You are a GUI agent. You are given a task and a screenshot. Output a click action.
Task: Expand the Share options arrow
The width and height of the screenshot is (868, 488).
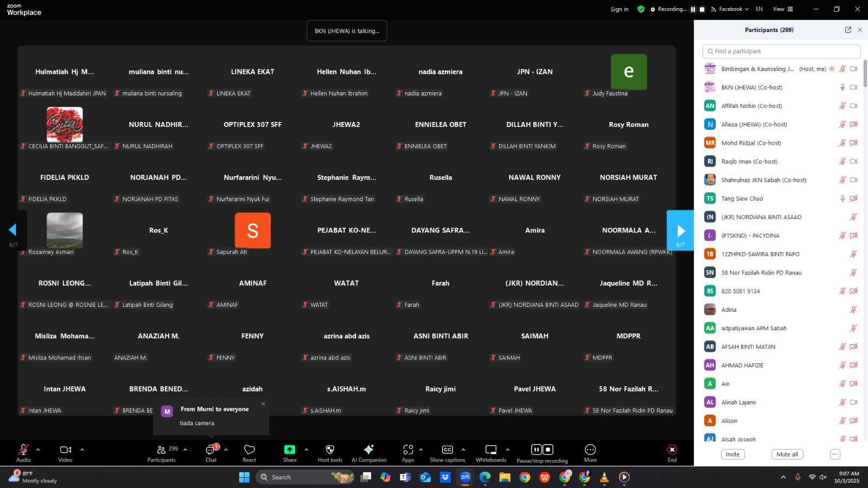point(306,450)
